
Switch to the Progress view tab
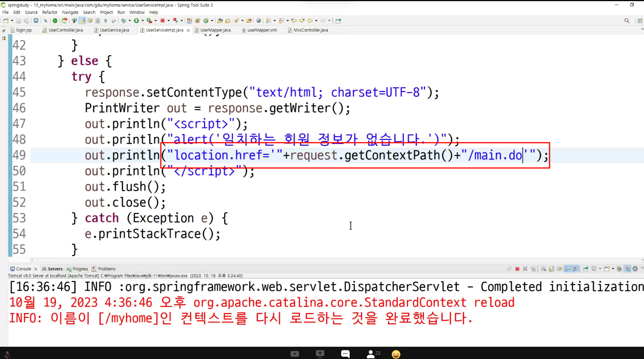pos(77,269)
